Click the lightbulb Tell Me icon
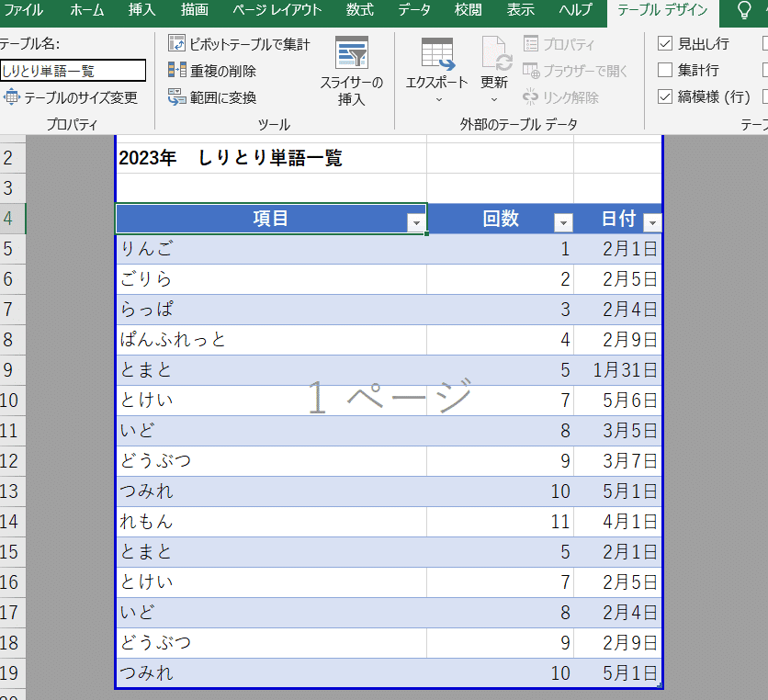The width and height of the screenshot is (768, 700). click(743, 10)
